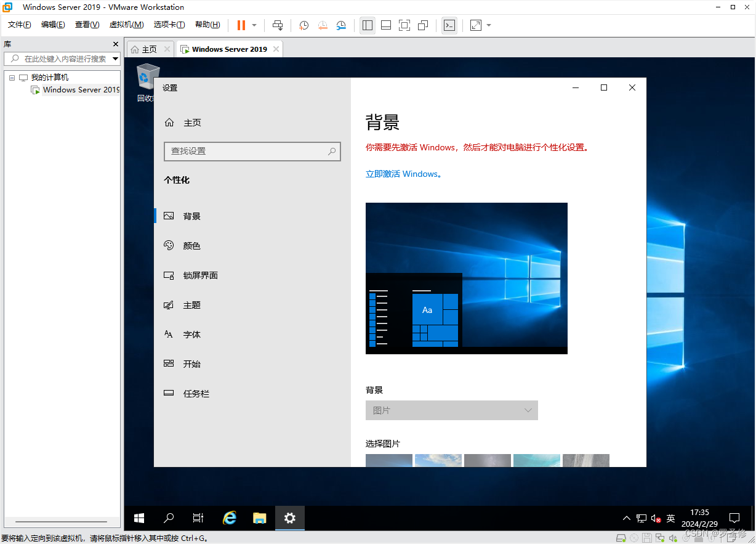Toggle the thumbnail bar view
The height and width of the screenshot is (544, 756).
click(386, 25)
